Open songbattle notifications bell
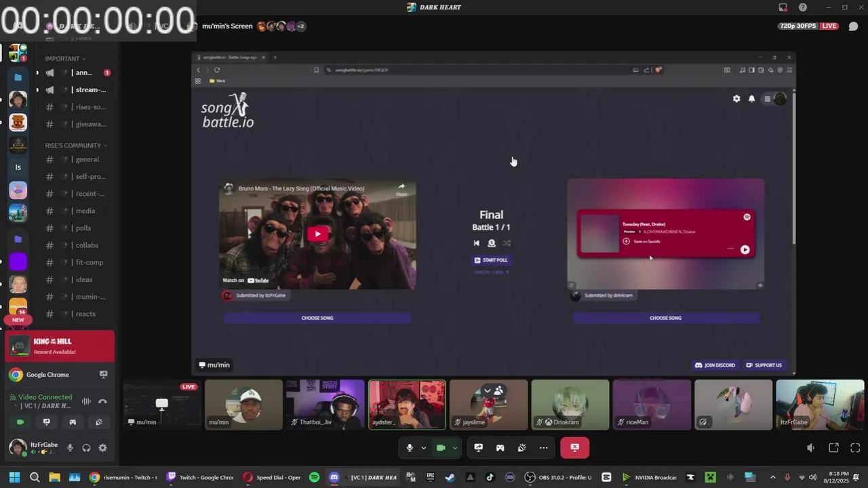This screenshot has width=868, height=488. click(751, 98)
